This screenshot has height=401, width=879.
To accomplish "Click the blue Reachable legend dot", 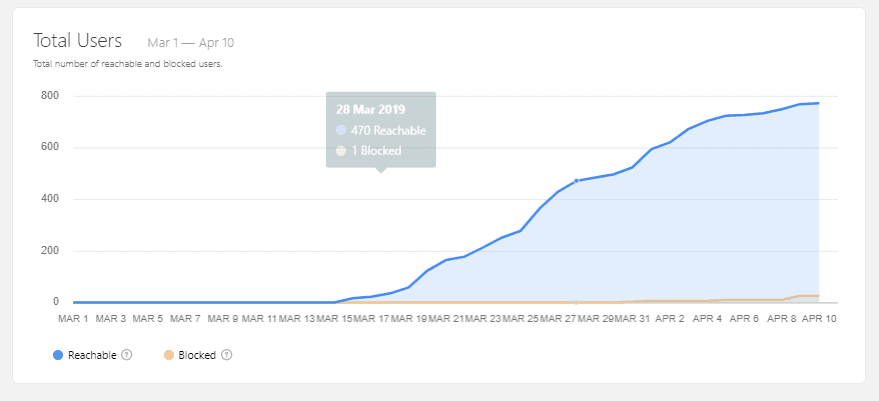I will pos(58,355).
